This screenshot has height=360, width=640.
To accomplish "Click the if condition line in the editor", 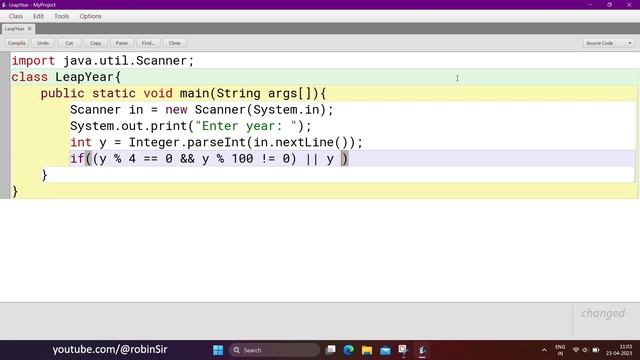I will (209, 159).
